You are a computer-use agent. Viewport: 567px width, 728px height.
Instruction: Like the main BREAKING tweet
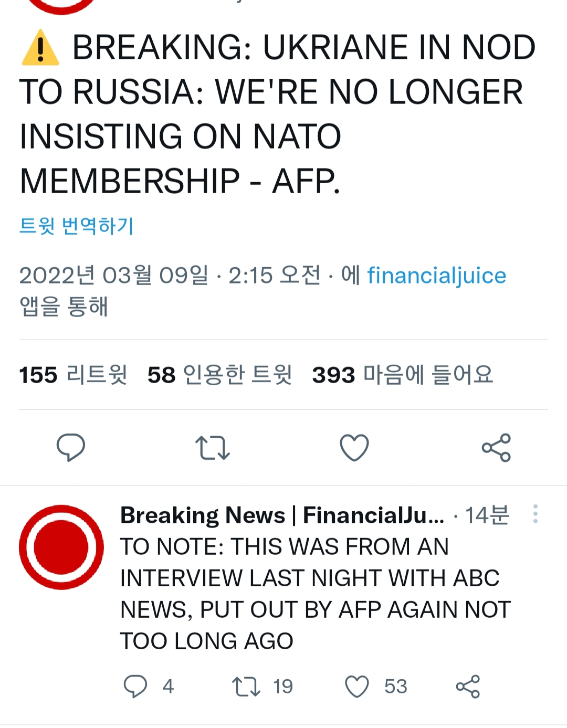point(354,448)
